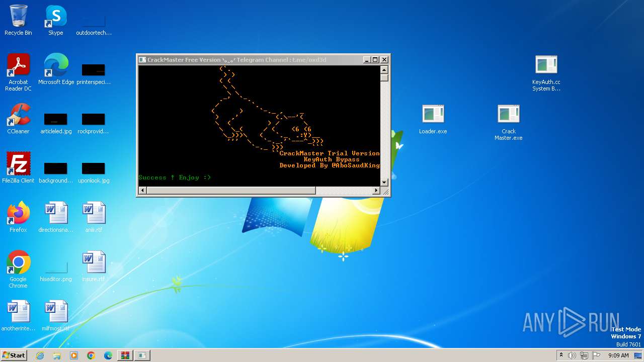Select the milfmost.rtf document

coord(56,316)
